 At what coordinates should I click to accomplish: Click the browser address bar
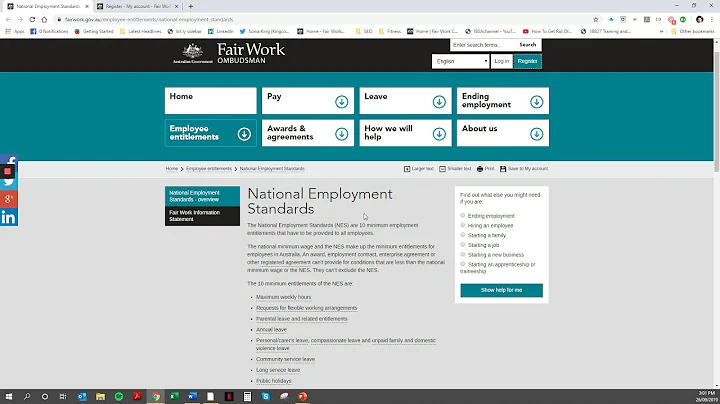(x=321, y=19)
